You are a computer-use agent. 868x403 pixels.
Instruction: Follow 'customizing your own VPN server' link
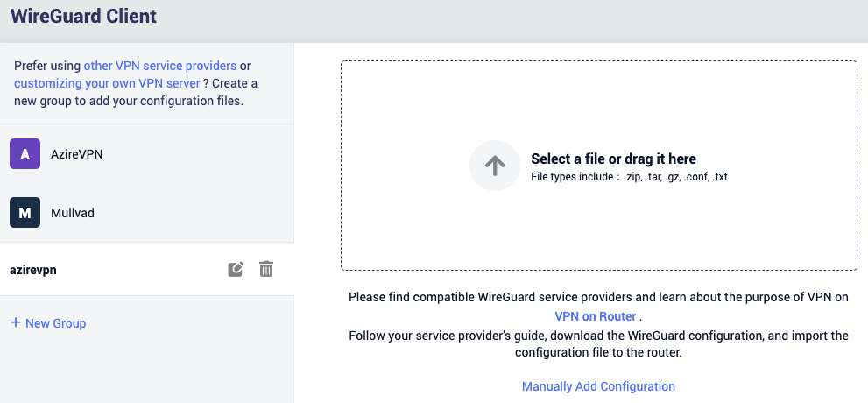tap(107, 83)
